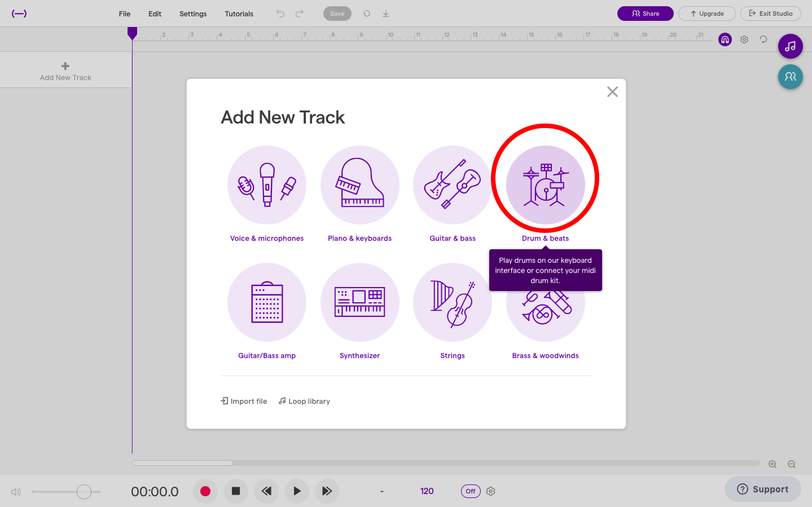Click the Exit Studio button
812x507 pixels.
(770, 13)
